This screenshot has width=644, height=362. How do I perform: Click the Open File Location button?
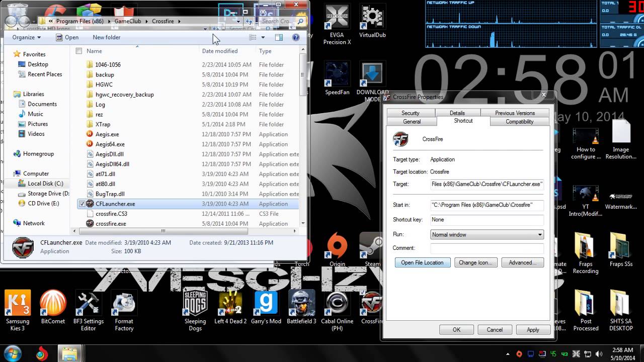[423, 262]
